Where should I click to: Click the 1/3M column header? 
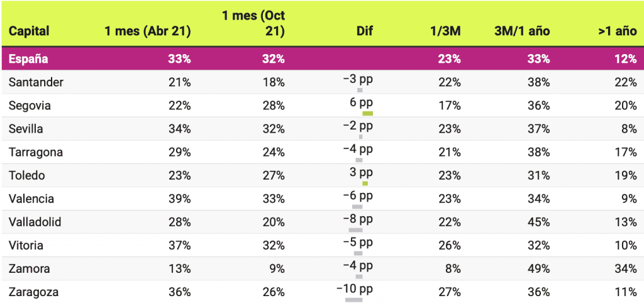[x=447, y=31]
